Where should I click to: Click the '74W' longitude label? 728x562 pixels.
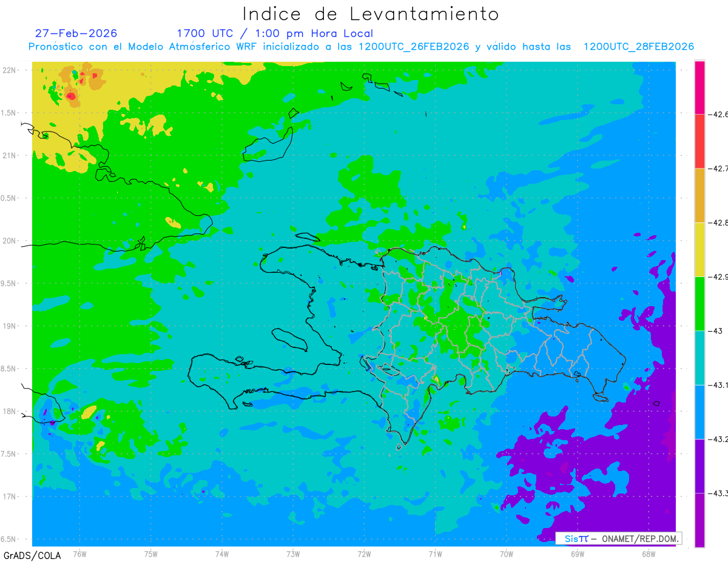click(x=222, y=554)
